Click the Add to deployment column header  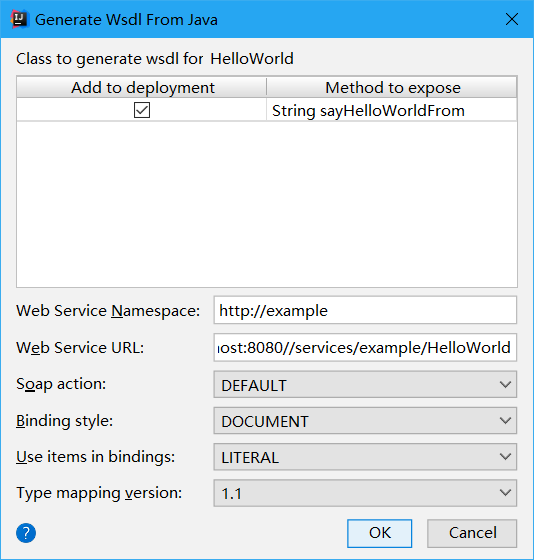click(142, 88)
